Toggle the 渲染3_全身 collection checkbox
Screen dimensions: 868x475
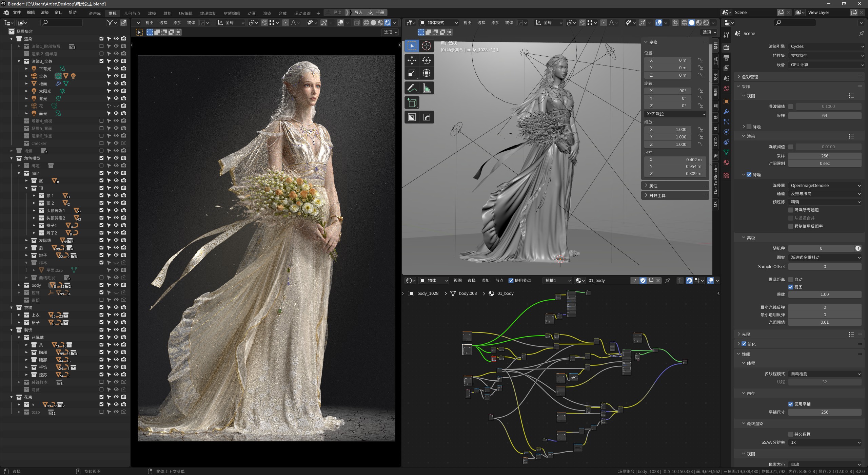pos(101,61)
